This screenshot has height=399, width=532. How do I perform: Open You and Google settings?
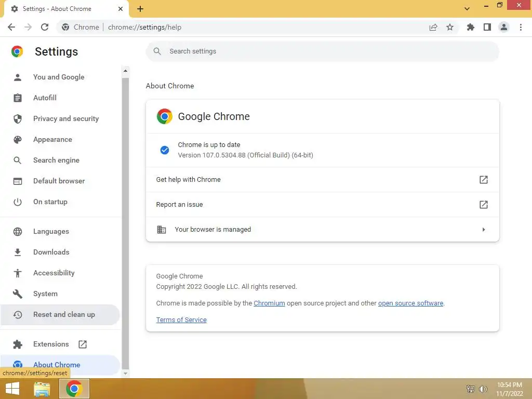pos(60,77)
